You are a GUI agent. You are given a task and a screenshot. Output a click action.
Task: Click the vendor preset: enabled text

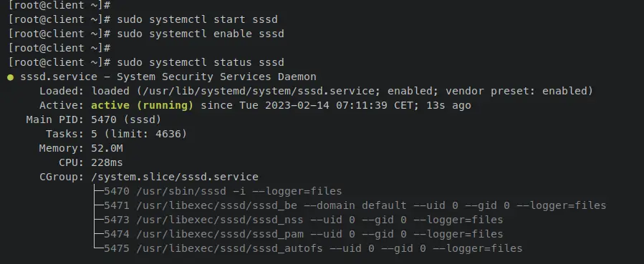[516, 91]
